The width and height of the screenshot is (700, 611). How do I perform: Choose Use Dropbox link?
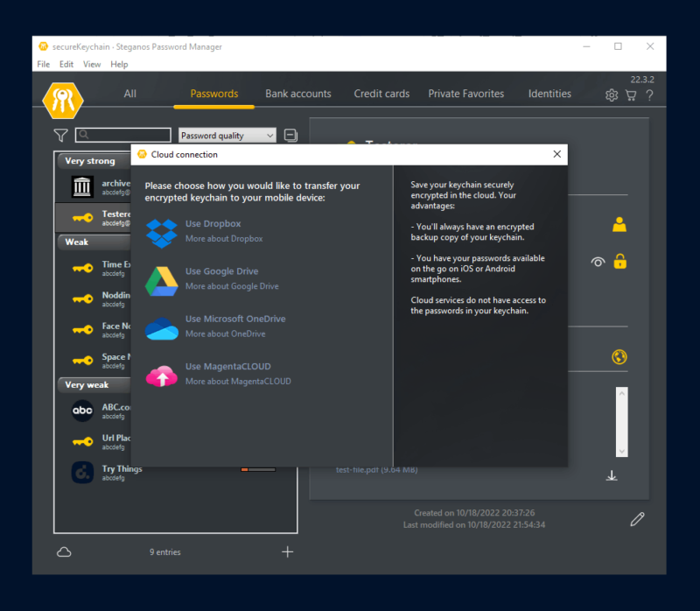click(213, 224)
